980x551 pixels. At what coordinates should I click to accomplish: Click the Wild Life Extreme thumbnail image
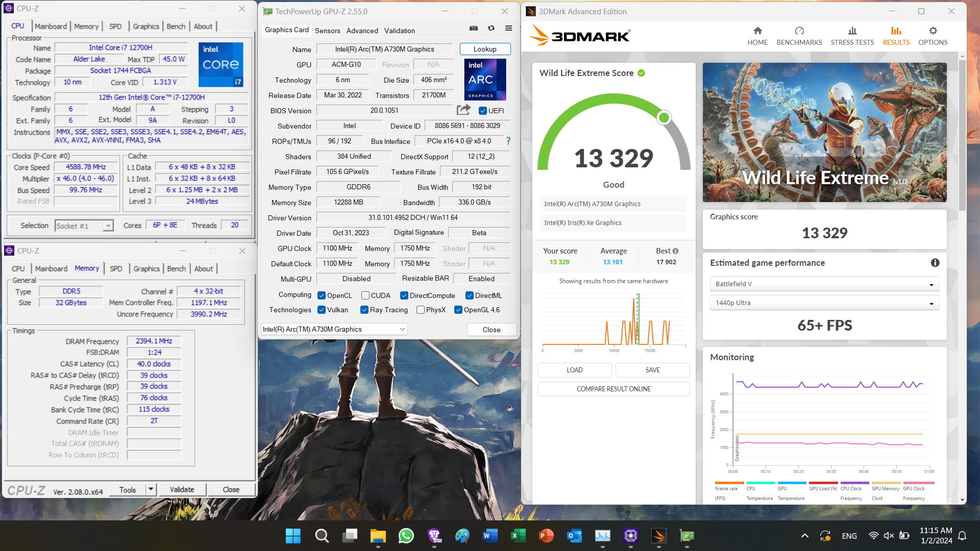(x=824, y=132)
